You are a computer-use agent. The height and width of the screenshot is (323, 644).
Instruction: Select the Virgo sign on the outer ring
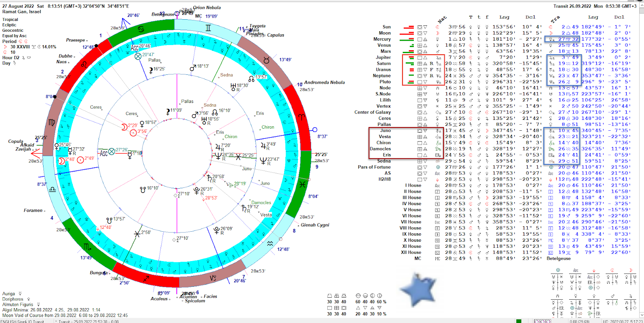pyautogui.click(x=52, y=122)
